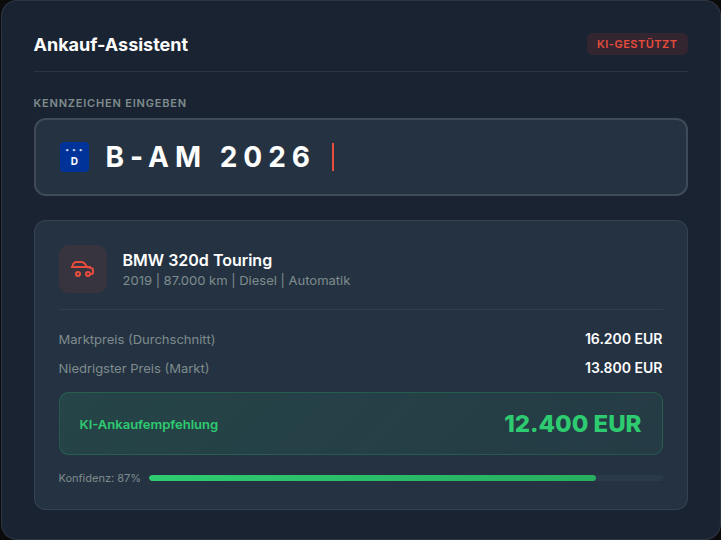Viewport: 721px width, 540px height.
Task: Click the Konfidenz: 87% label
Action: coord(99,478)
